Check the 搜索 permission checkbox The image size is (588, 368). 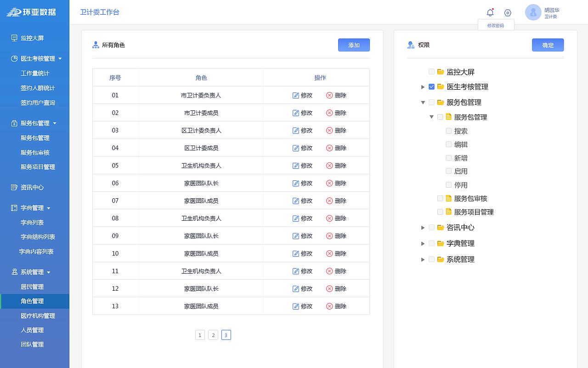tap(448, 131)
